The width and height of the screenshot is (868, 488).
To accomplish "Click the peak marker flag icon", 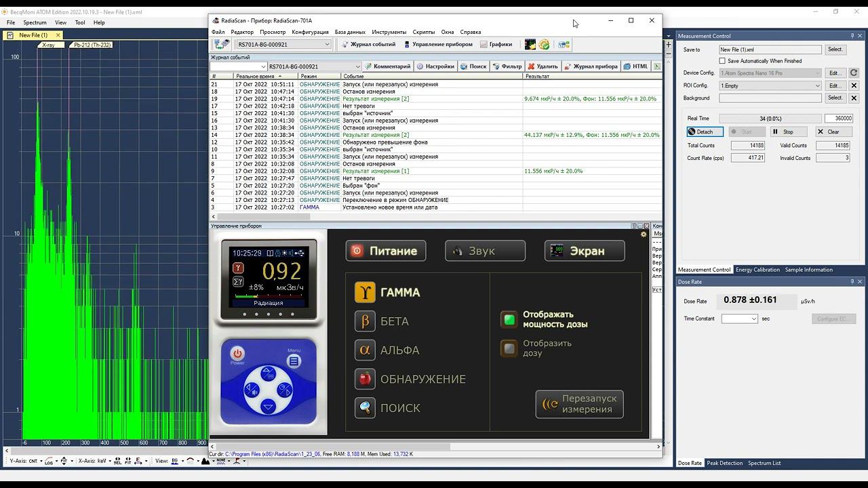I will click(x=237, y=461).
